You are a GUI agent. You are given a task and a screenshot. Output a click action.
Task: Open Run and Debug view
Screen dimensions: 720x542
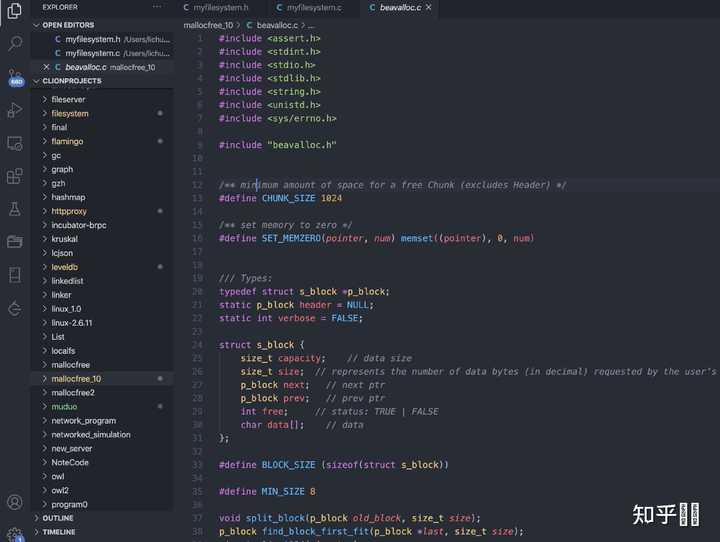(x=15, y=110)
